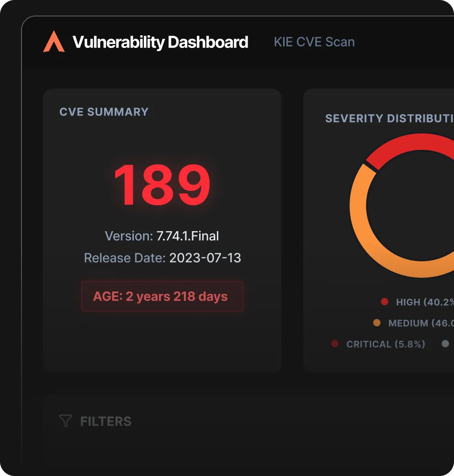Select the funnel icon next to FILTERS
The image size is (454, 476).
click(65, 421)
